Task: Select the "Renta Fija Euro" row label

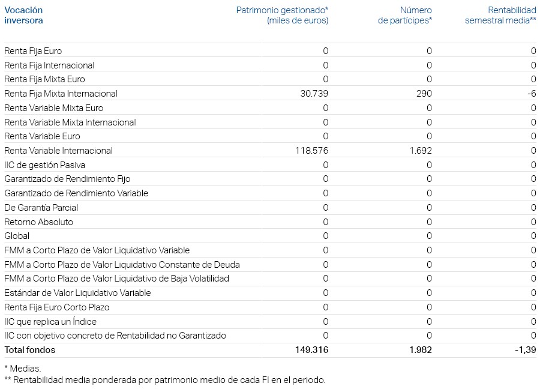Action: [x=33, y=51]
